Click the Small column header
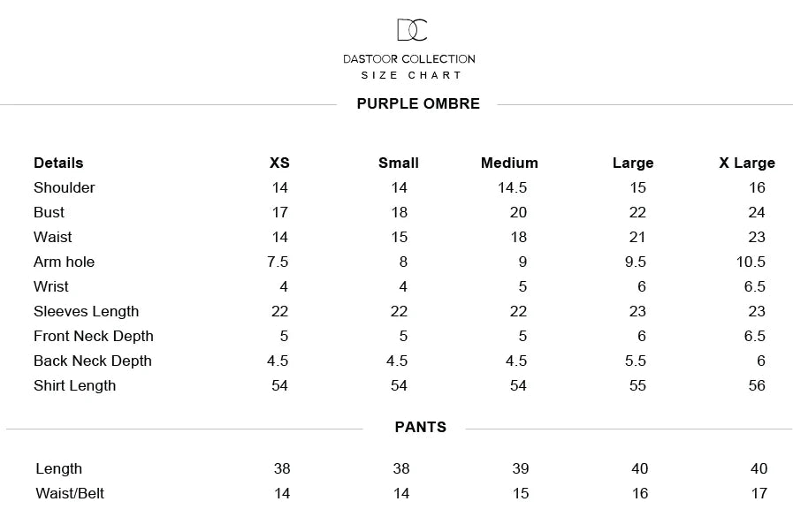Image resolution: width=793 pixels, height=532 pixels. click(399, 163)
